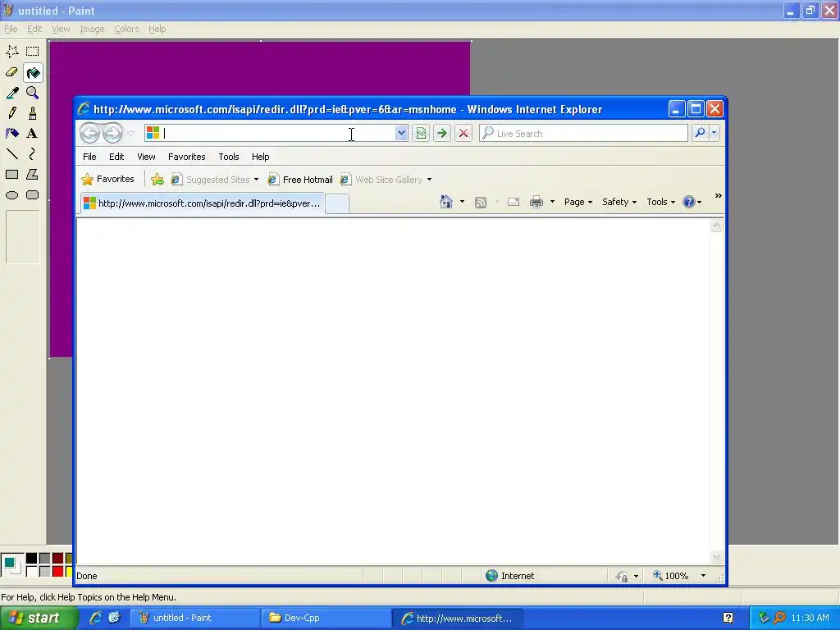The height and width of the screenshot is (630, 840).
Task: Click the Live Search magnifier button
Action: 700,133
